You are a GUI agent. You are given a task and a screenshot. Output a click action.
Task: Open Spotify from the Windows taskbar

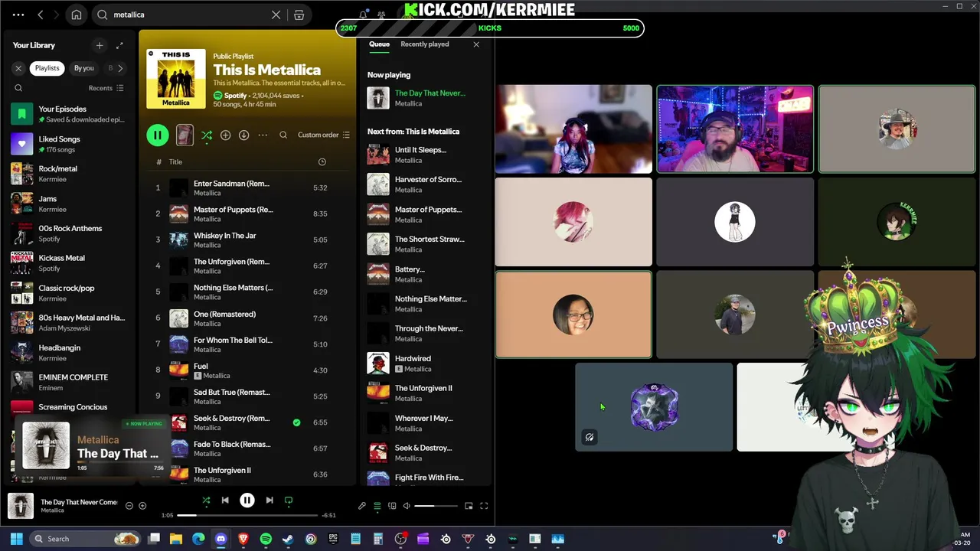[266, 539]
